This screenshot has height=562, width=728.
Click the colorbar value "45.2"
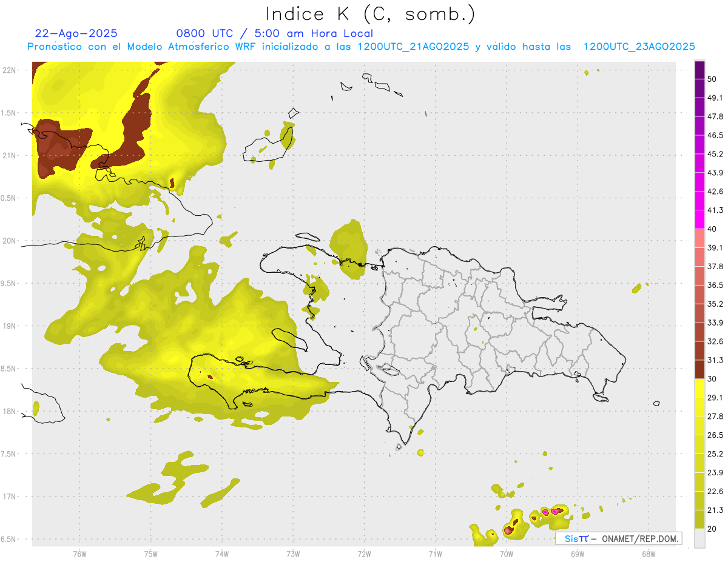click(x=715, y=154)
